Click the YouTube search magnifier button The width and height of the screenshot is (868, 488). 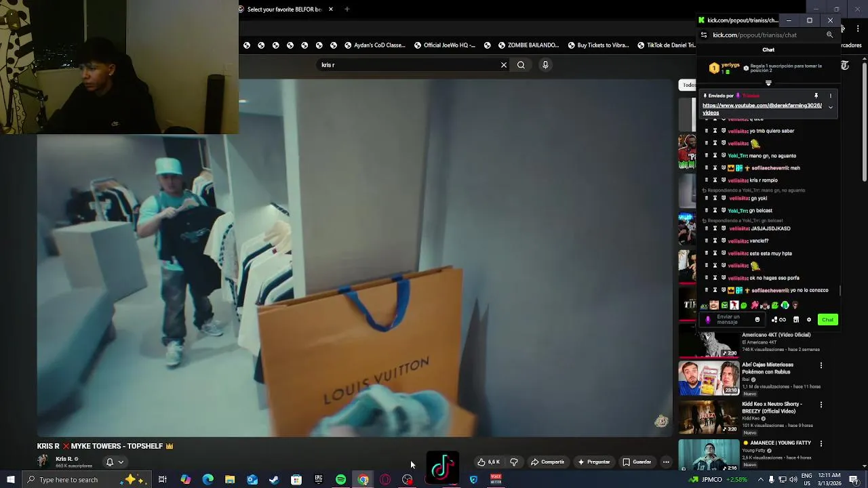[x=521, y=65]
